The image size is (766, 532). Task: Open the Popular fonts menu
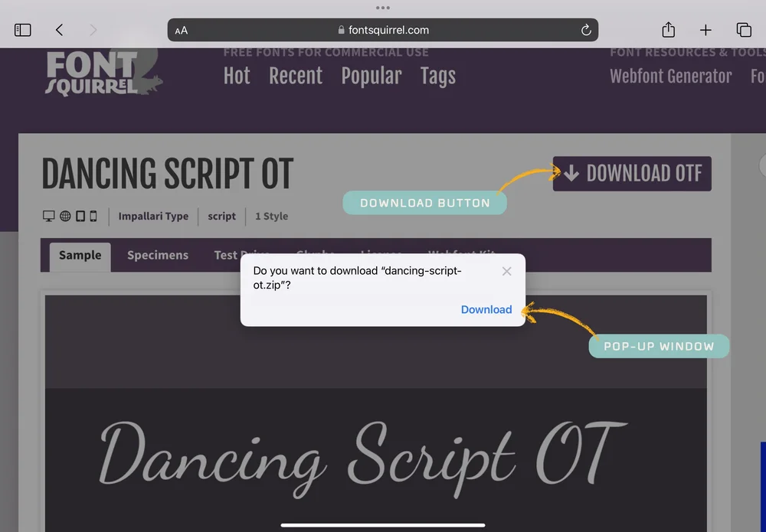click(x=372, y=76)
